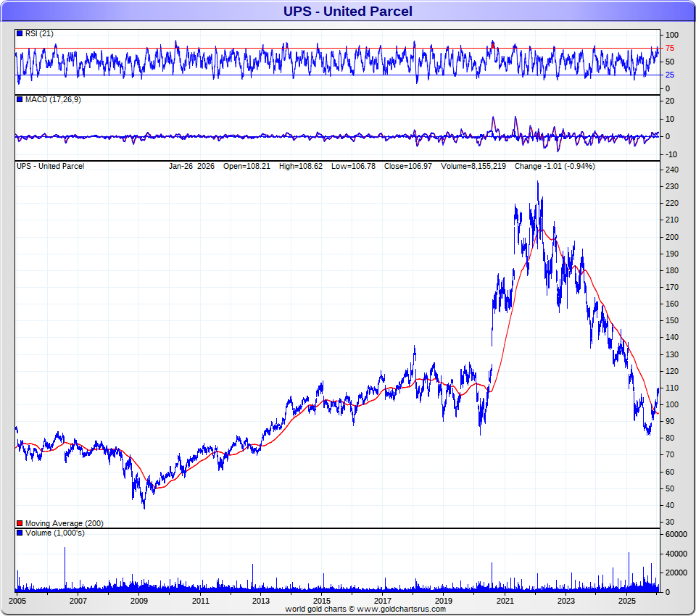Click the 20000 volume axis label
Screen dimensions: 696x616
pos(676,573)
